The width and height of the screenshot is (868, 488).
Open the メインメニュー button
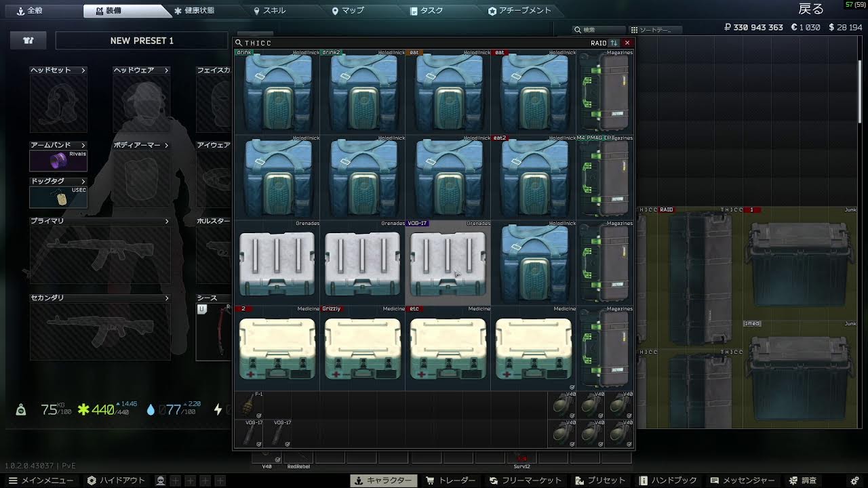[x=41, y=481]
